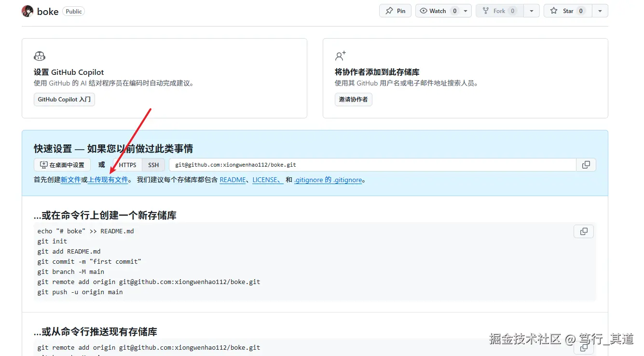Copy the push existing repository commands
The height and width of the screenshot is (356, 644).
pos(584,347)
